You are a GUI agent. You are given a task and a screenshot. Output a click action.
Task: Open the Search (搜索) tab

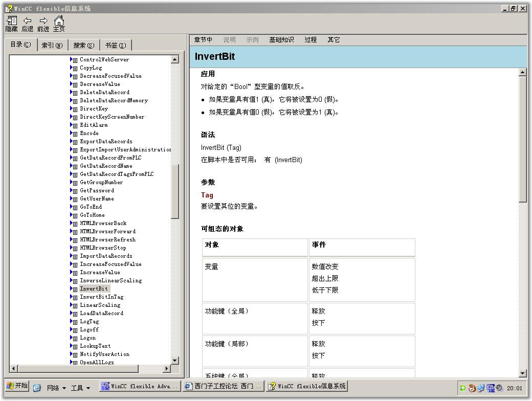(x=83, y=46)
